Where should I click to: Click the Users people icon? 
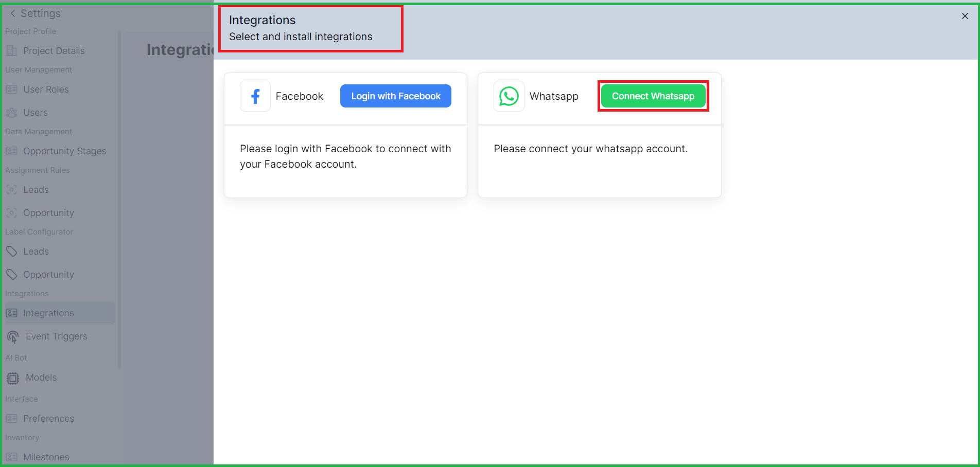point(12,113)
